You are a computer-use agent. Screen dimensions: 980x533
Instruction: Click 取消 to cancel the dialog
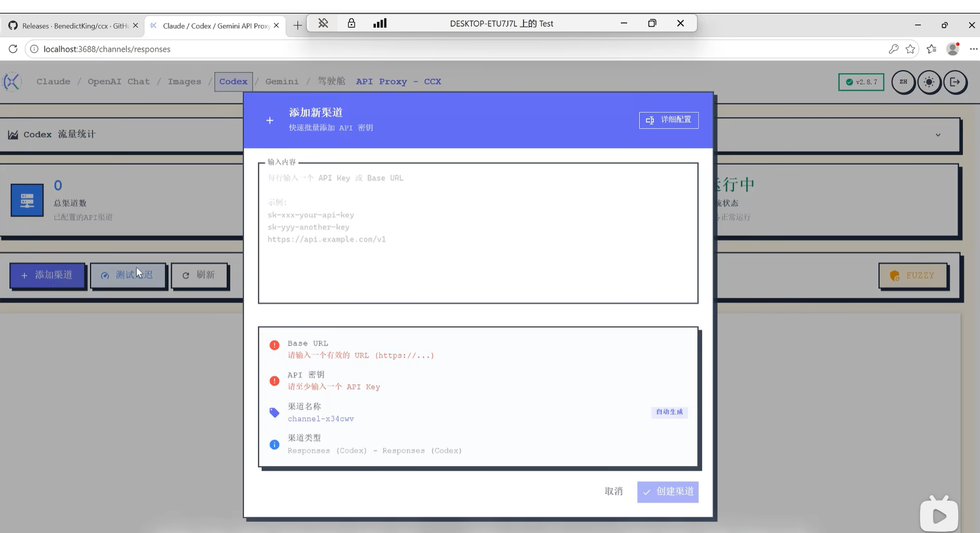tap(614, 491)
